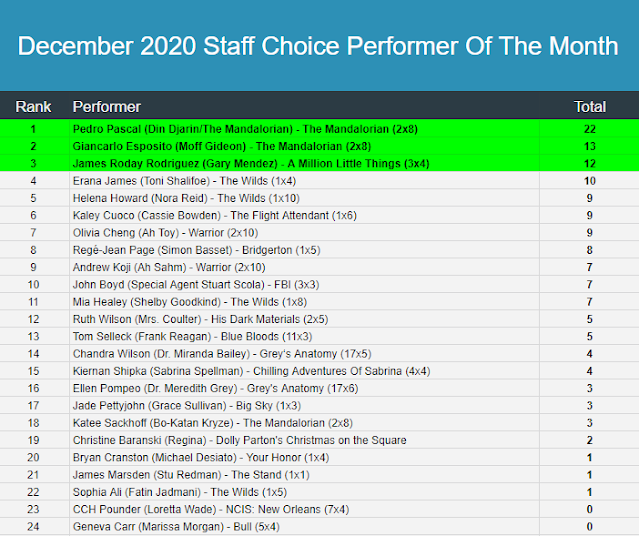This screenshot has width=639, height=536.
Task: Click total value 22 for rank 1
Action: pyautogui.click(x=590, y=129)
